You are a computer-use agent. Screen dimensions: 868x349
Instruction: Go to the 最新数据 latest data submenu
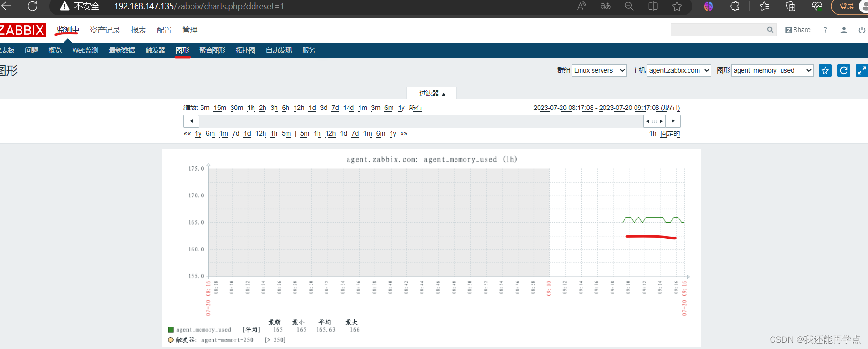(x=122, y=50)
